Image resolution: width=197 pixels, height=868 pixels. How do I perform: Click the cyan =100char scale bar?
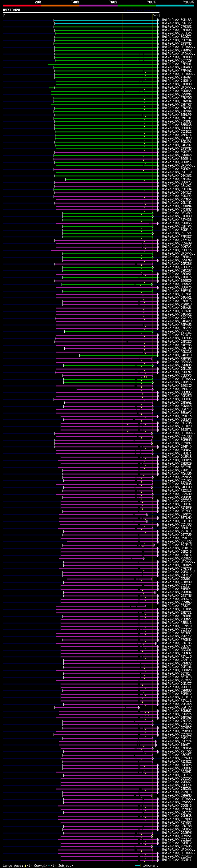click(138, 866)
